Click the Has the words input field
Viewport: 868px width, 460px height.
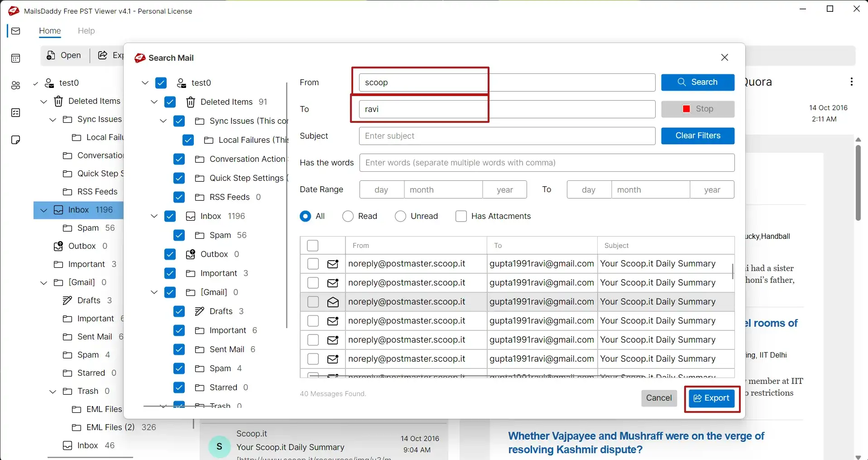coord(547,163)
